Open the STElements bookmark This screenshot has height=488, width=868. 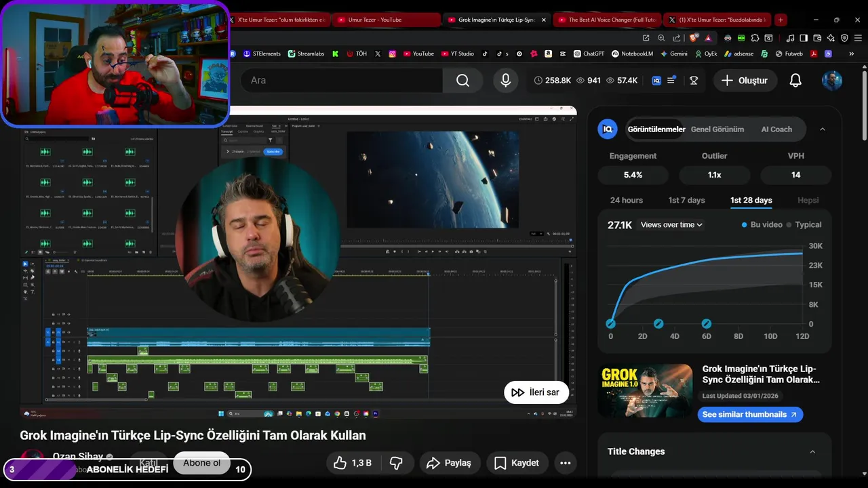[x=262, y=54]
